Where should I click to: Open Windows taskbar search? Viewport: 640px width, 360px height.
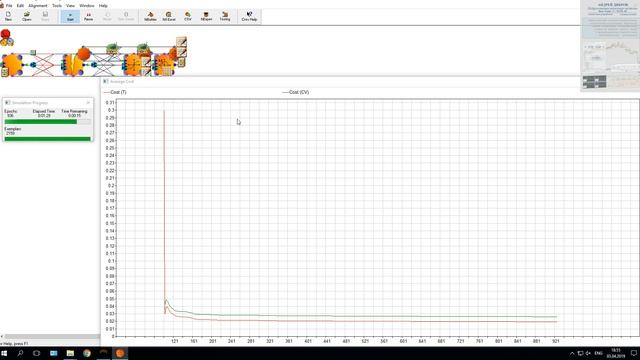point(20,353)
